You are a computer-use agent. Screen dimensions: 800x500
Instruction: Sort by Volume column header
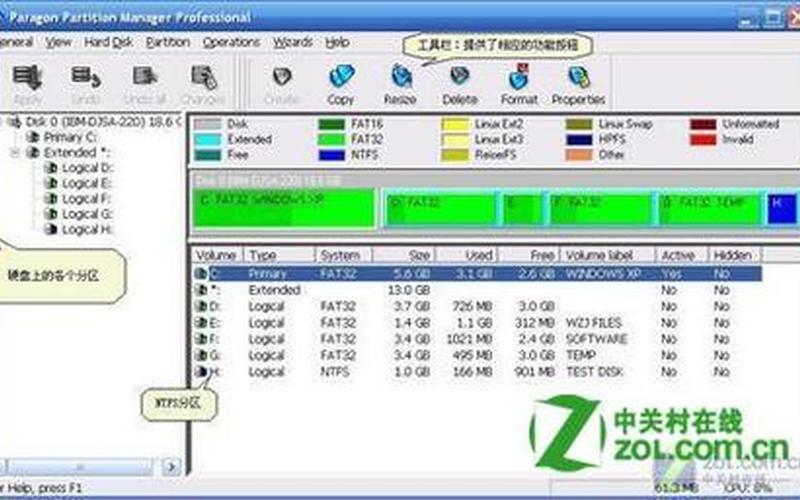pyautogui.click(x=218, y=255)
